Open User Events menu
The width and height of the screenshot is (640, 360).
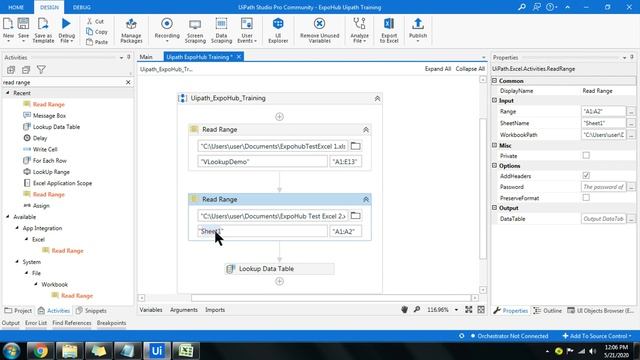(247, 31)
